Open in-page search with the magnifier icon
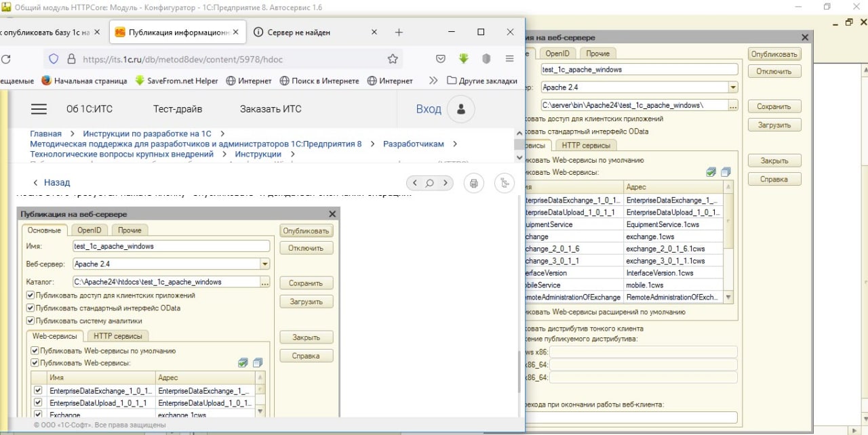 coord(429,183)
